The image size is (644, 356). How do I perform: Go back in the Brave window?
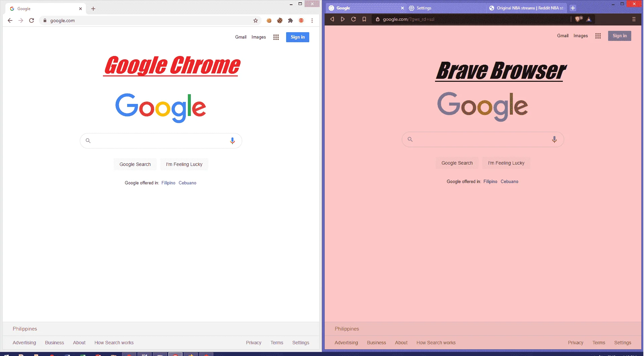(332, 19)
